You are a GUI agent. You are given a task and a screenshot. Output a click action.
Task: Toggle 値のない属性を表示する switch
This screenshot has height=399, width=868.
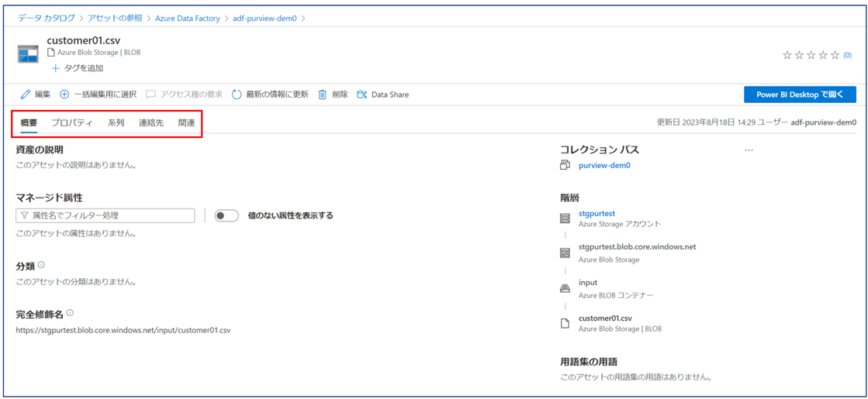click(227, 215)
